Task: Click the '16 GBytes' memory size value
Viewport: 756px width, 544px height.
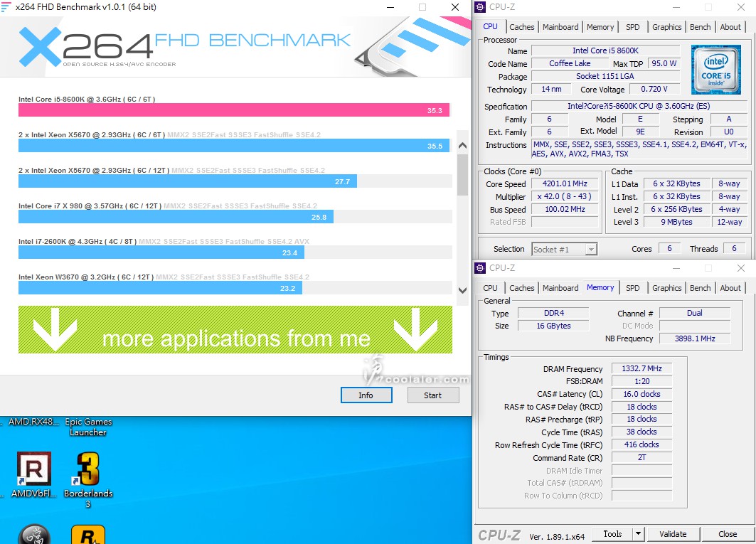Action: pyautogui.click(x=553, y=326)
